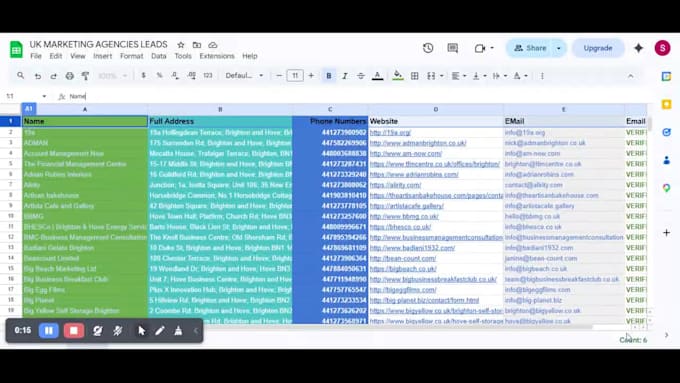Toggle the recorder camera off icon
This screenshot has height=383, width=680.
98,331
